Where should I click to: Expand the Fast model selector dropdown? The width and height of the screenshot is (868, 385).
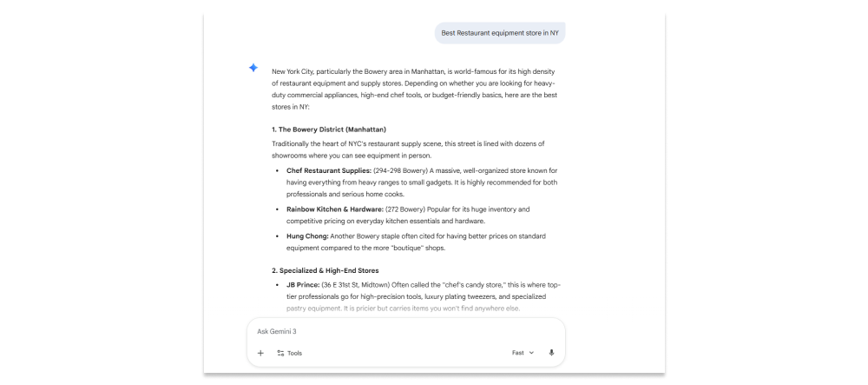tap(523, 353)
